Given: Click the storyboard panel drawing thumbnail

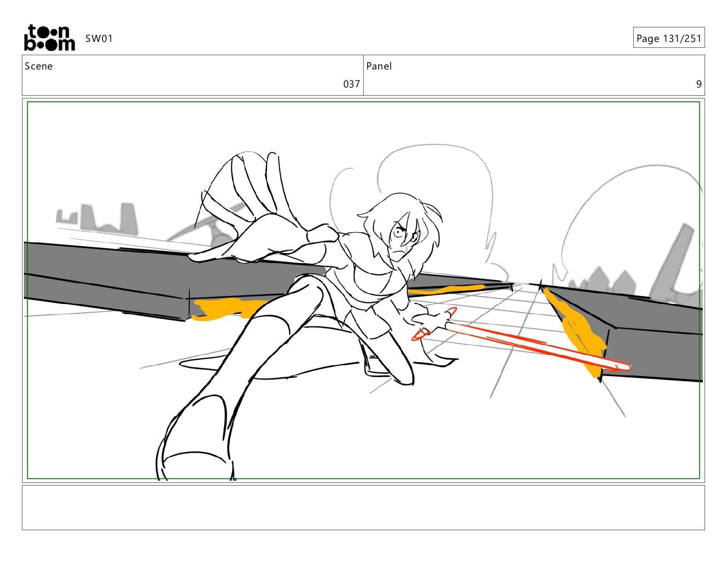Looking at the screenshot, I should tap(364, 290).
